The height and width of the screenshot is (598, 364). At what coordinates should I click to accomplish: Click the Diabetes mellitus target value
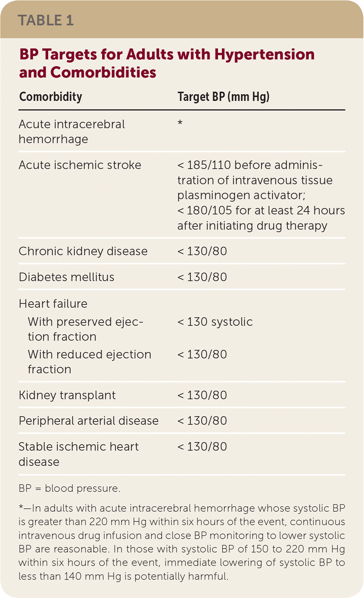click(x=202, y=277)
